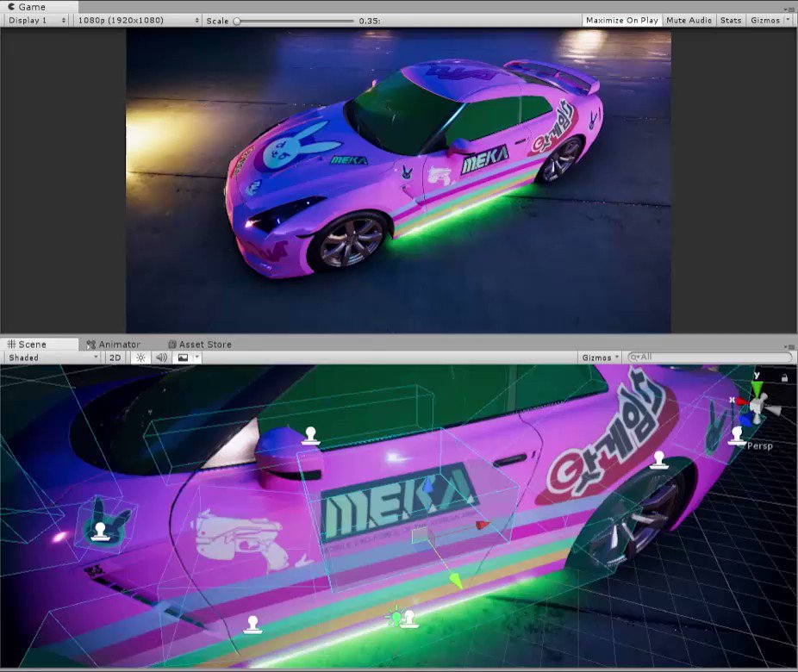Toggle Mute Audio in Game view

[x=689, y=21]
